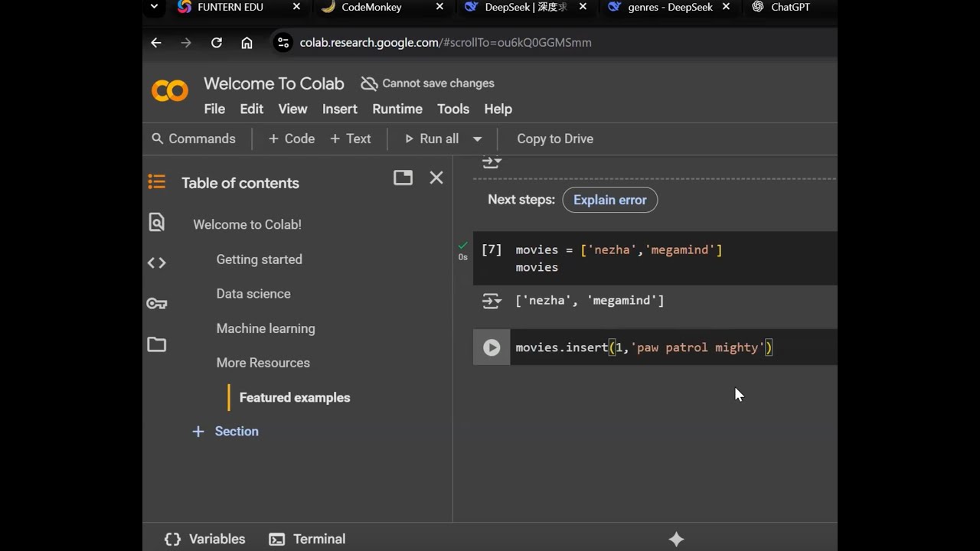Click the output toggle icon above Next steps
Image resolution: width=980 pixels, height=551 pixels.
coord(492,162)
